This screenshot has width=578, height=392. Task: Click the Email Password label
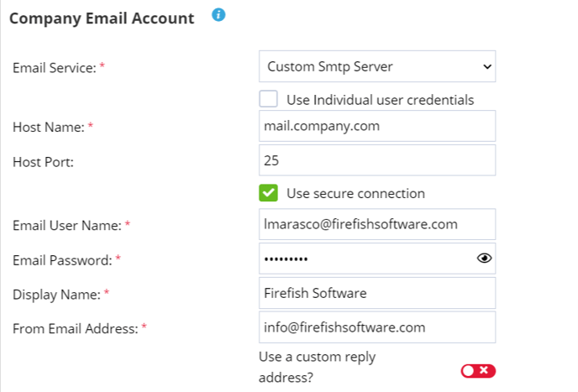[x=61, y=260]
